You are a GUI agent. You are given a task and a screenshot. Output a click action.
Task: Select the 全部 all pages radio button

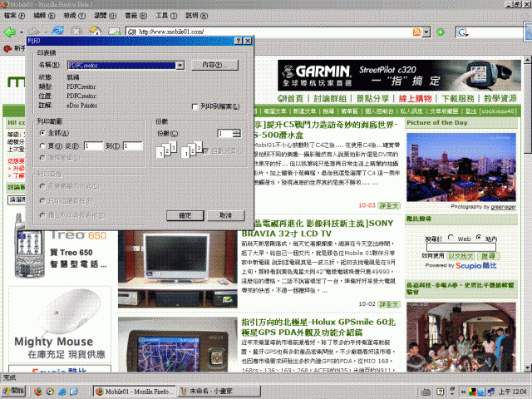tap(42, 133)
